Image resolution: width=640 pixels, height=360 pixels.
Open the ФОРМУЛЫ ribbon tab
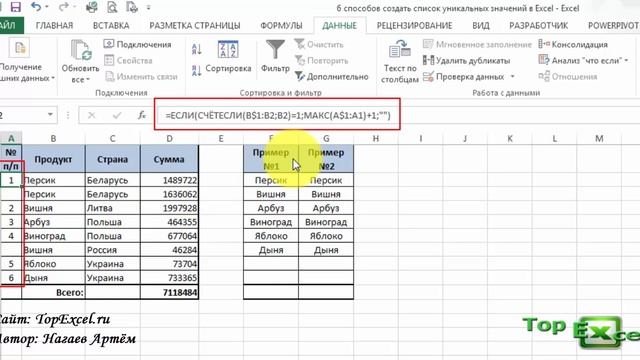281,25
